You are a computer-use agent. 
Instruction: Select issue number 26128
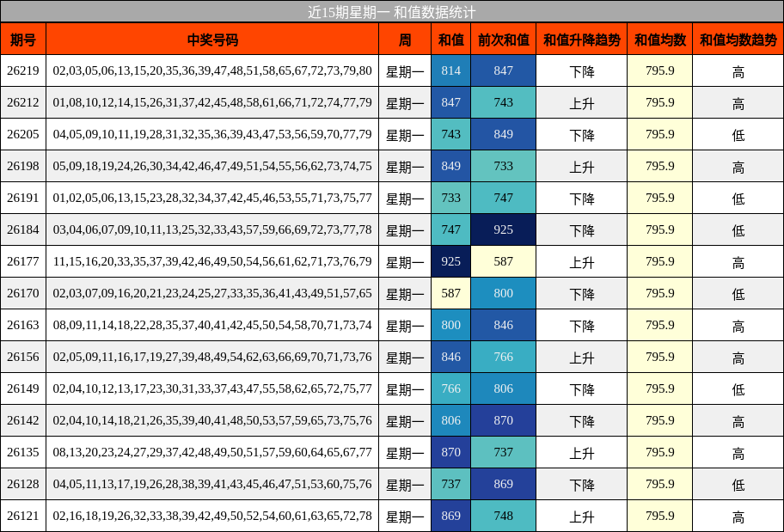point(23,484)
